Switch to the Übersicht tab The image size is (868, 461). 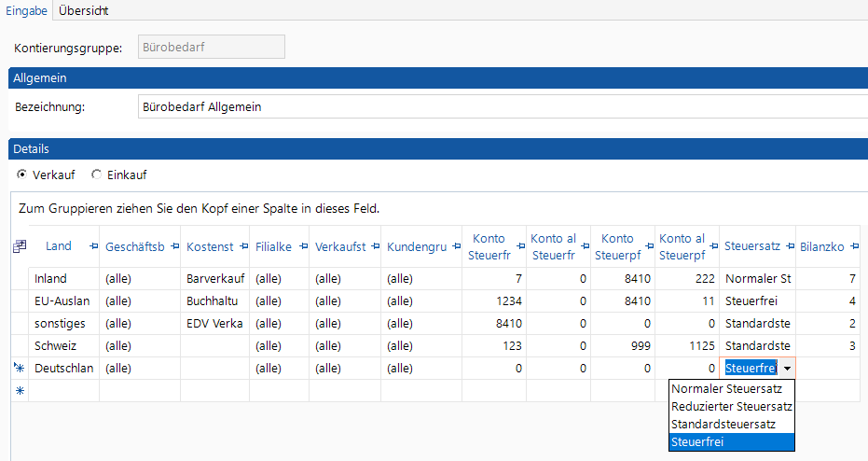coord(84,10)
